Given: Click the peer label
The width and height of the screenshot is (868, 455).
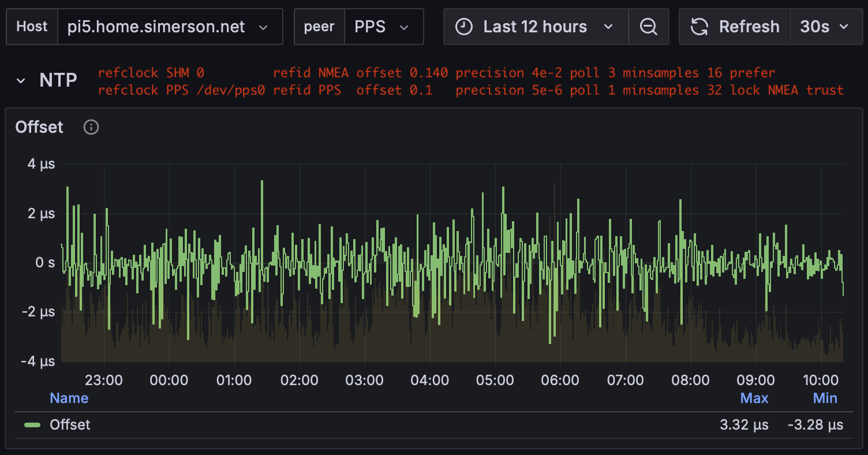Looking at the screenshot, I should coord(319,27).
